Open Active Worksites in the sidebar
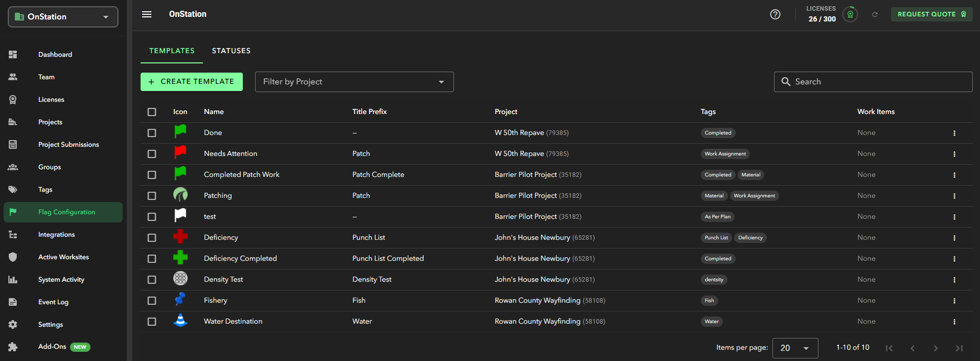Image resolution: width=980 pixels, height=361 pixels. pos(63,257)
